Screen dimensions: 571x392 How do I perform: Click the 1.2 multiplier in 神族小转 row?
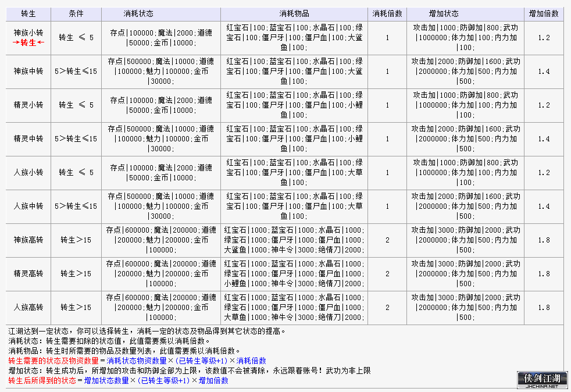click(x=544, y=38)
